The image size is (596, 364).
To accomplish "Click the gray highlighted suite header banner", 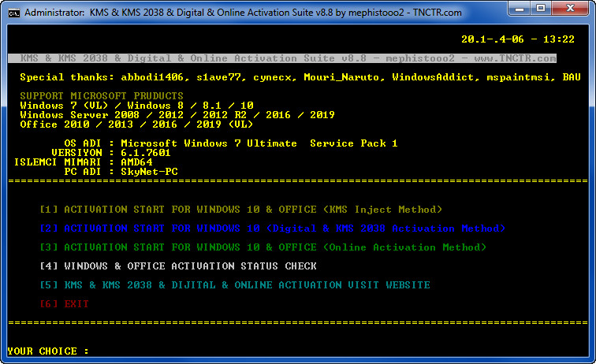I will pos(282,58).
